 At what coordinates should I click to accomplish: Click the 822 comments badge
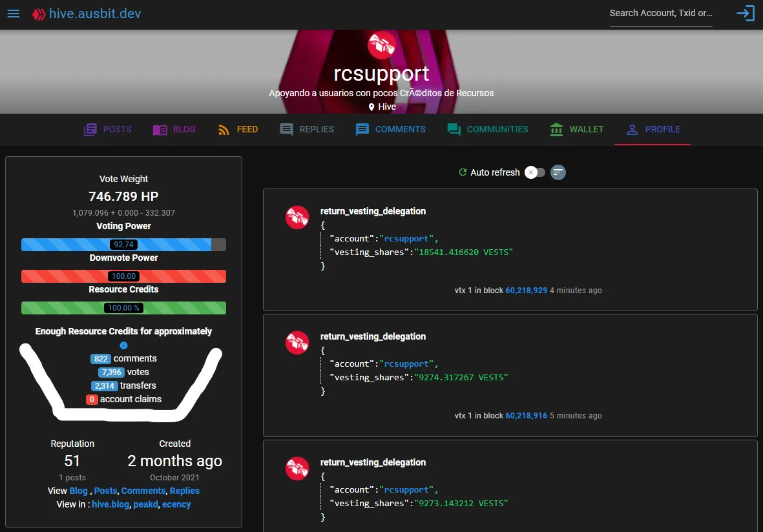(101, 359)
